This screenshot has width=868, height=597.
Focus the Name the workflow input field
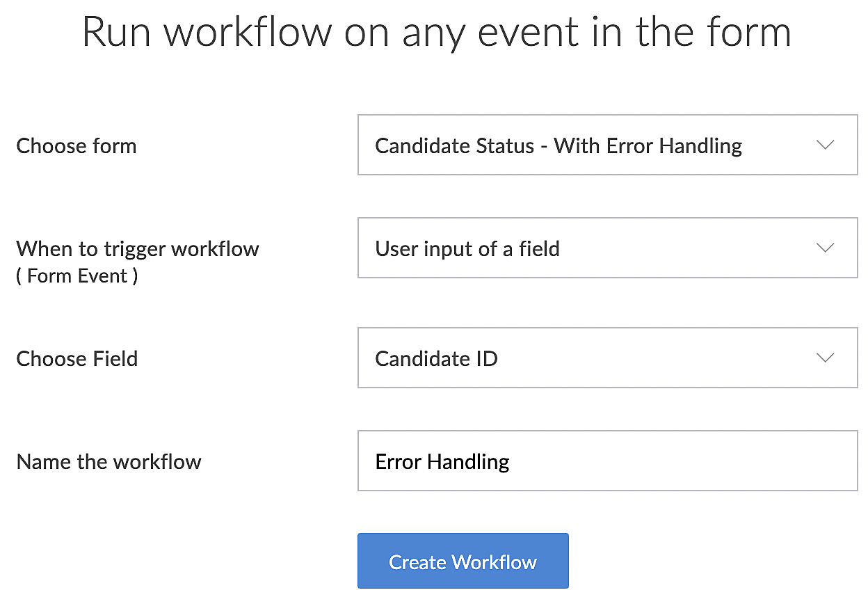click(x=606, y=461)
